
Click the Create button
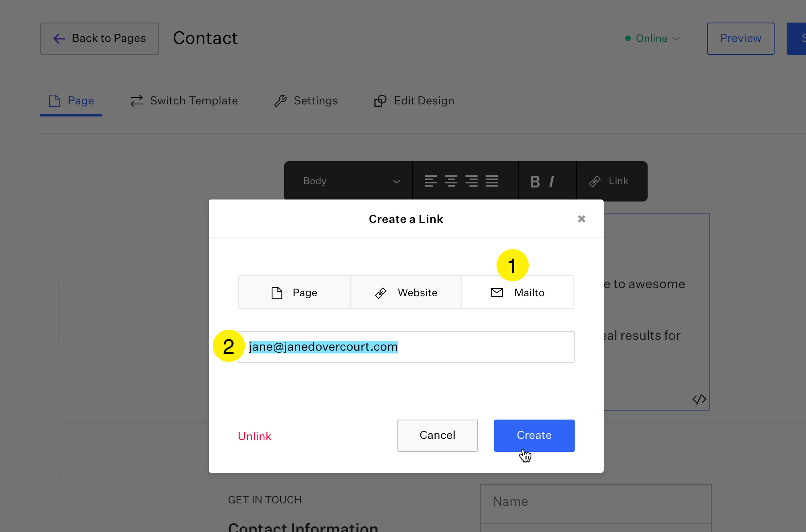point(534,435)
